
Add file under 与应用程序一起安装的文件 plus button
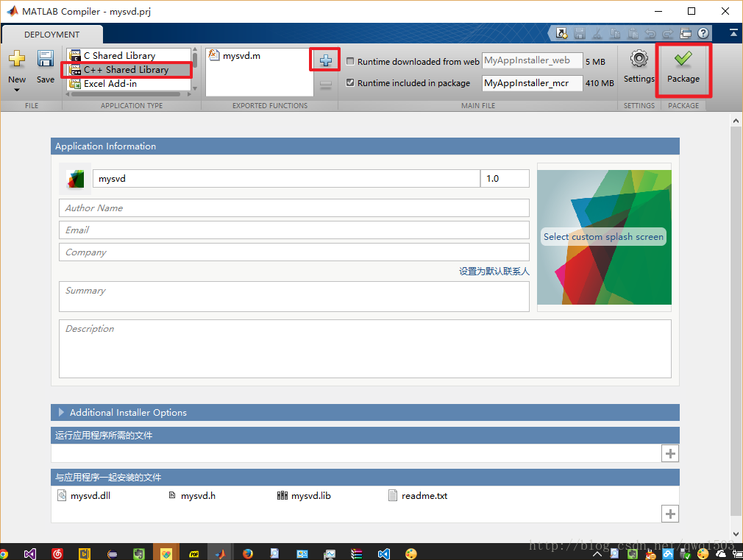(x=670, y=514)
